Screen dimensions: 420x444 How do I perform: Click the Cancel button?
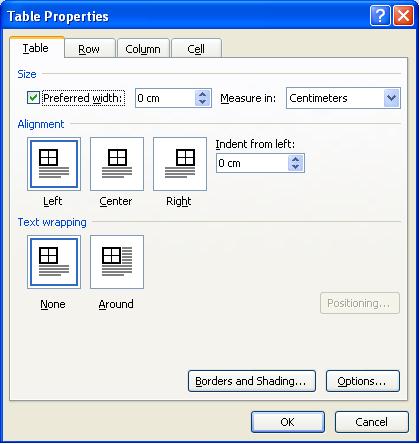click(371, 422)
